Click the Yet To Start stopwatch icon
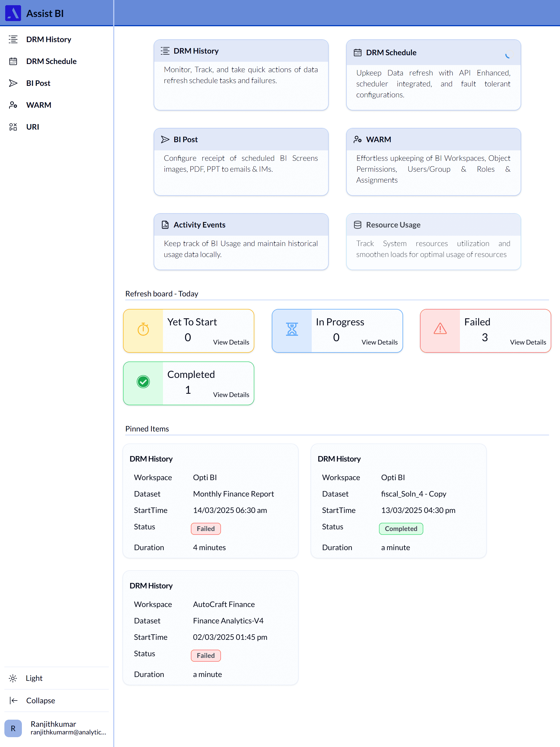This screenshot has width=560, height=747. [x=143, y=329]
